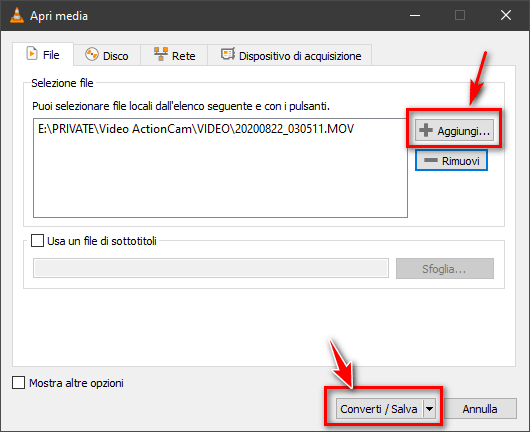Click the Annulla button
This screenshot has height=432, width=530.
480,409
